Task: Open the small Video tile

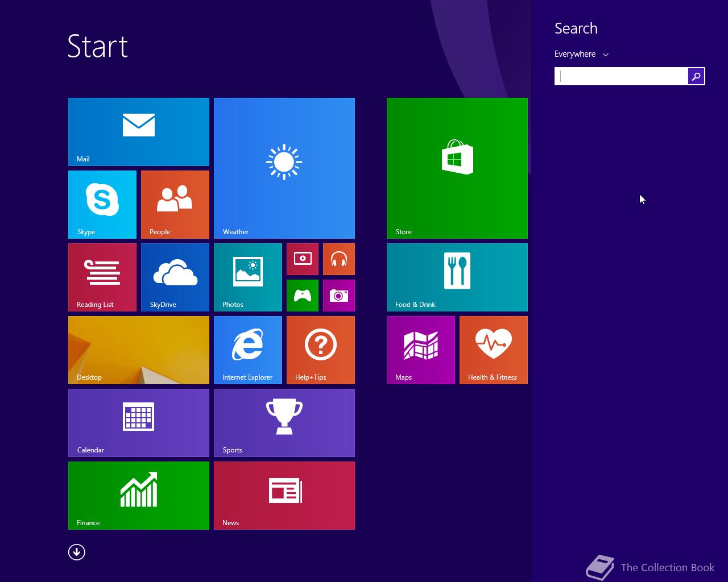Action: pos(303,259)
